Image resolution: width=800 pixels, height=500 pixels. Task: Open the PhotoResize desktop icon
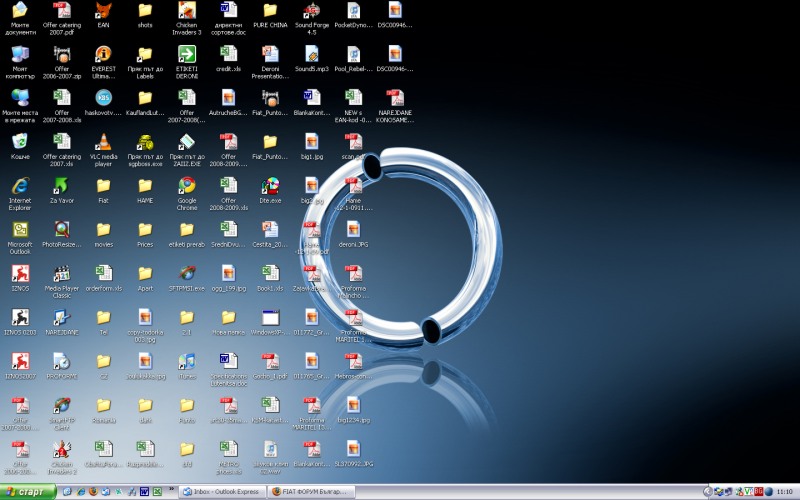[62, 230]
